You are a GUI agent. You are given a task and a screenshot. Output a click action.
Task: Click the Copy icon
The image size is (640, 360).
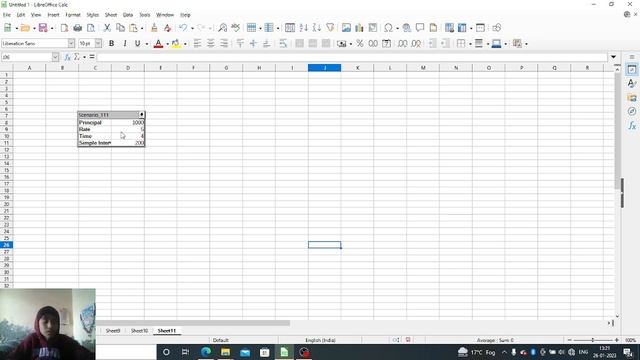120,28
